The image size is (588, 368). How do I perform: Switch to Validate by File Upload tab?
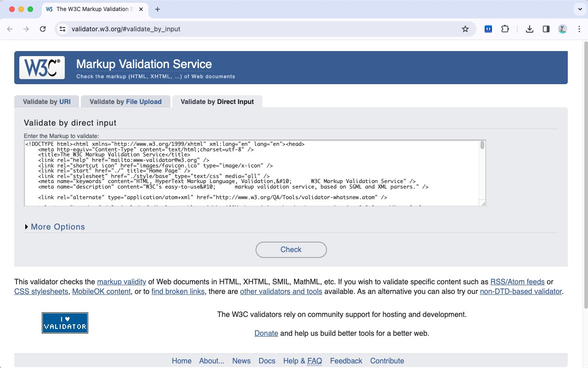coord(125,102)
